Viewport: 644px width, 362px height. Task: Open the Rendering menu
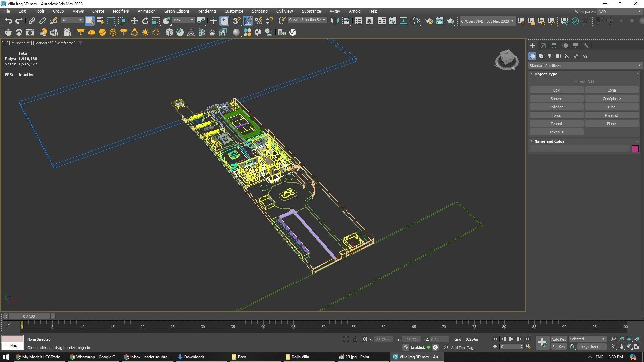pos(206,11)
